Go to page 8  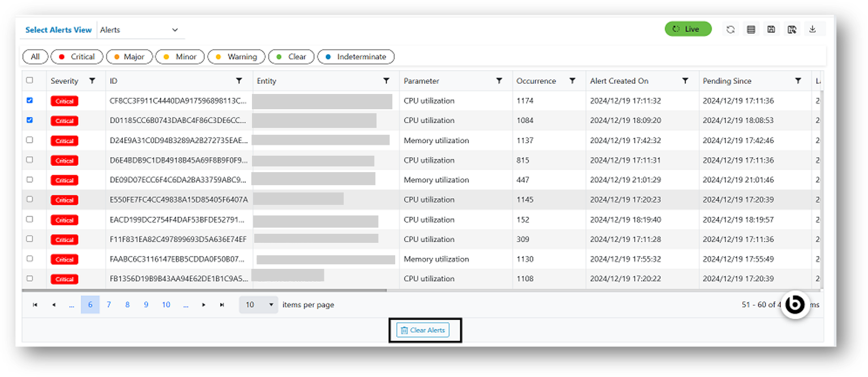point(127,305)
